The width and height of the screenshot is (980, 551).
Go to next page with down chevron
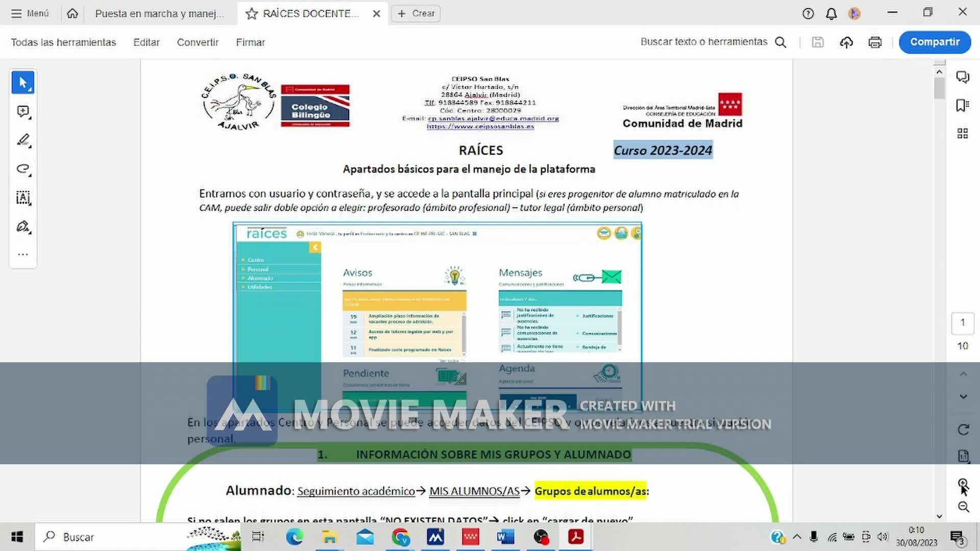pyautogui.click(x=963, y=396)
